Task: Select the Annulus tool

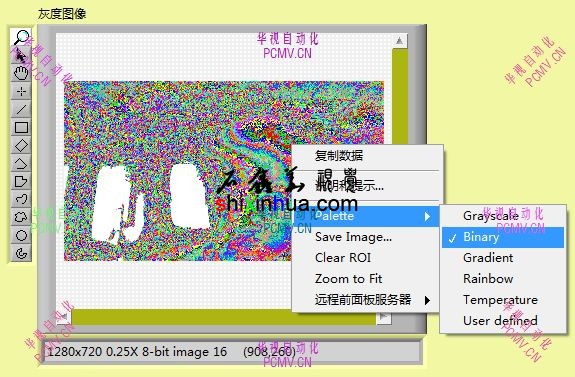Action: (x=21, y=253)
